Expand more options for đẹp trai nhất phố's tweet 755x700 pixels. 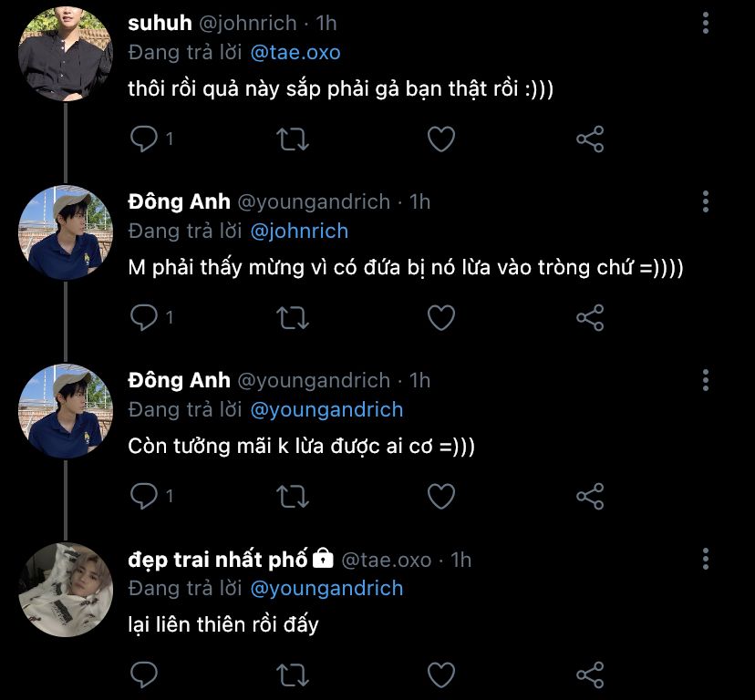click(x=706, y=560)
